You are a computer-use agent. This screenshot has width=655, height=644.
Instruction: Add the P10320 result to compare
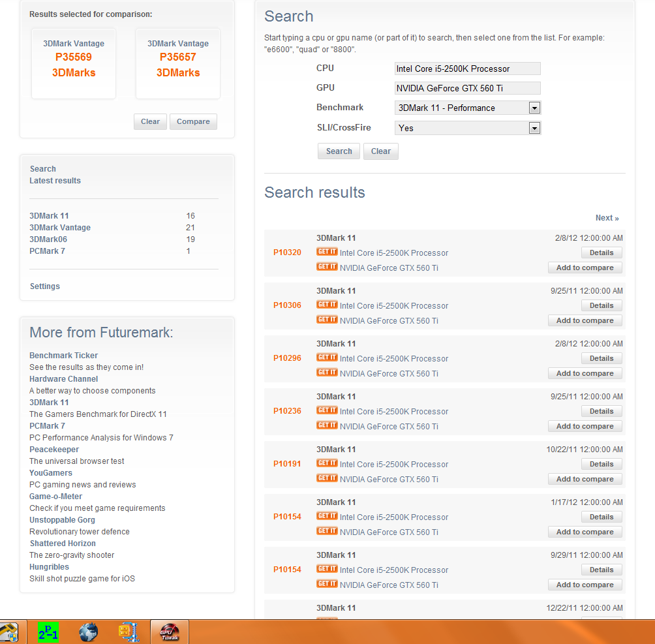tap(585, 268)
